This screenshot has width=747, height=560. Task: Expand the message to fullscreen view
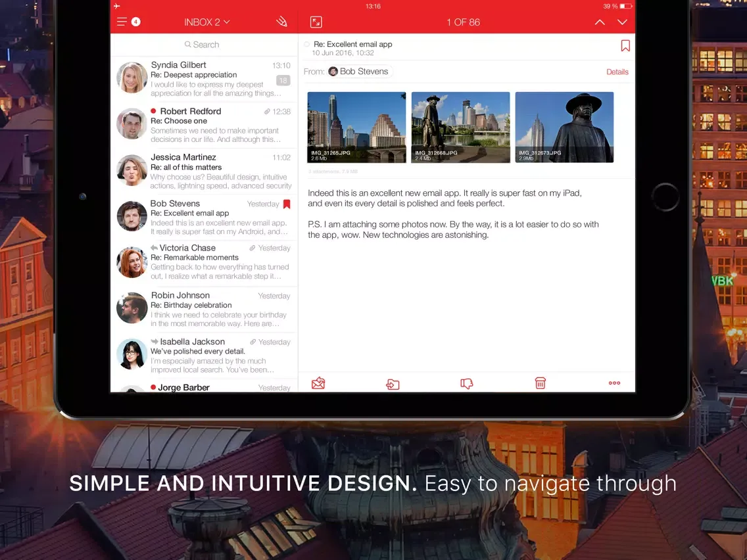[316, 22]
